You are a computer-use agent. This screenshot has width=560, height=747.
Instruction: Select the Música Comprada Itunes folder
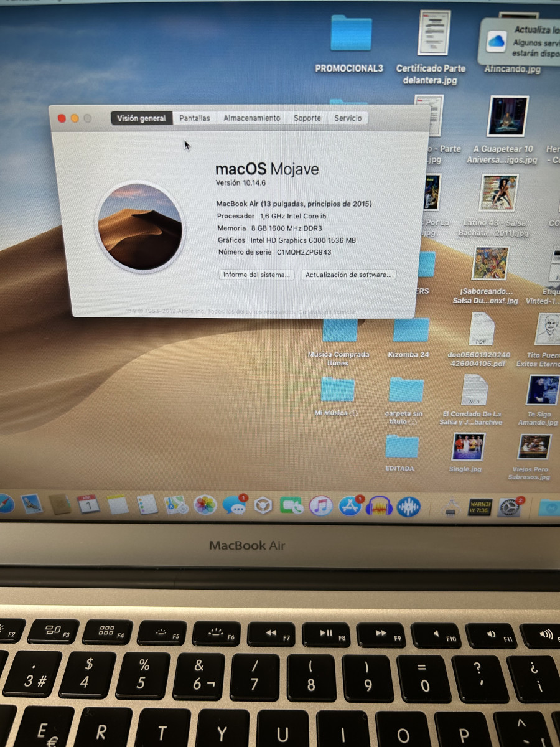point(340,330)
